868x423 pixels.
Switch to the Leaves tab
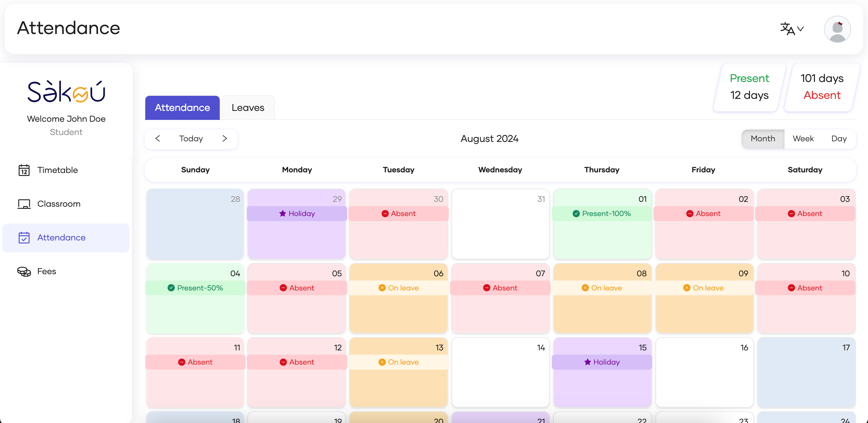[248, 108]
